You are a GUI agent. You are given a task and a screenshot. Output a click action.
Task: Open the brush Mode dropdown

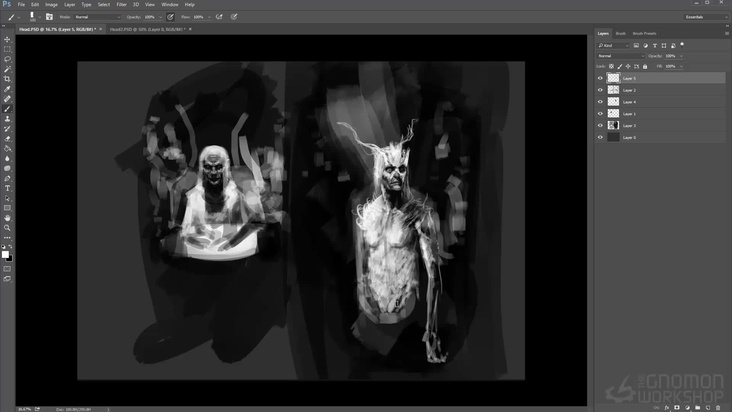point(97,17)
